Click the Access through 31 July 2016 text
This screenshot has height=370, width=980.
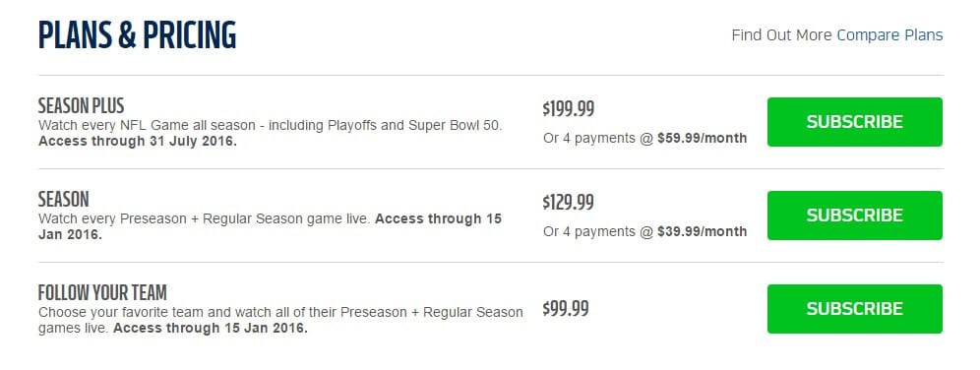138,142
